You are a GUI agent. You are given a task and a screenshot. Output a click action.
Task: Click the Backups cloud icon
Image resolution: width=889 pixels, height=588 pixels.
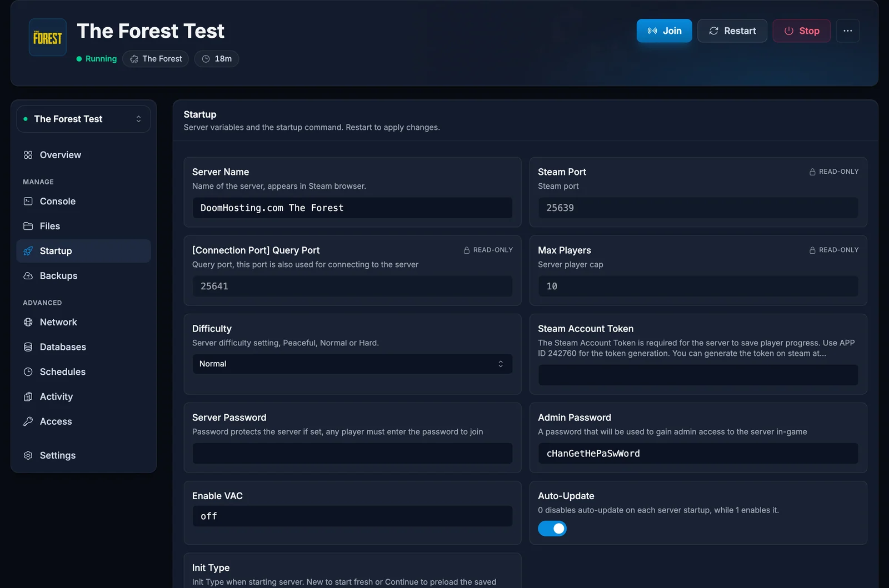click(28, 276)
